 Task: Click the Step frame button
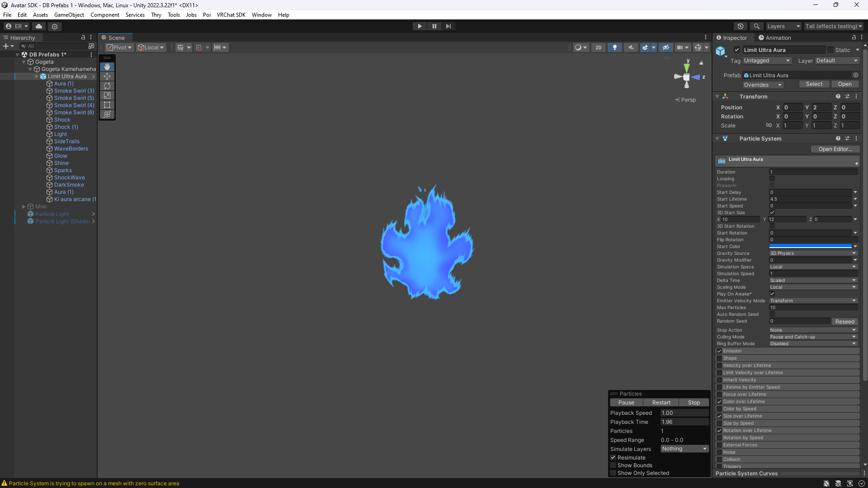pyautogui.click(x=448, y=26)
